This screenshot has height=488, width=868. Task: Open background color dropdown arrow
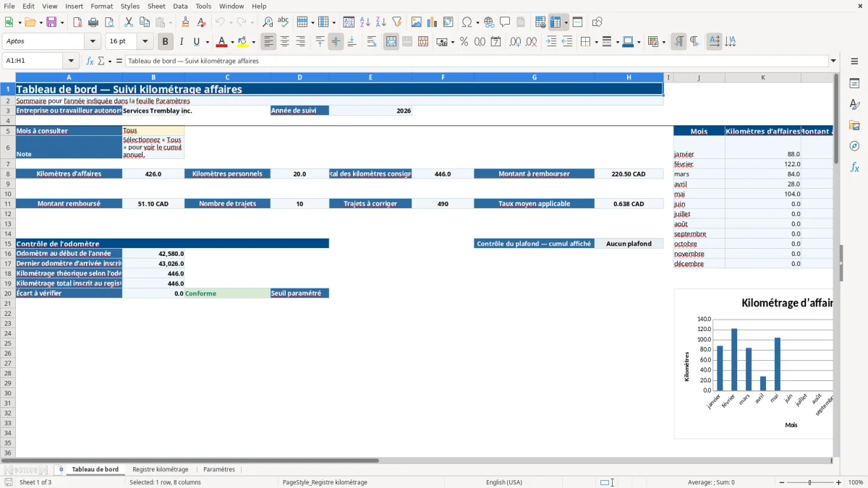coord(254,42)
